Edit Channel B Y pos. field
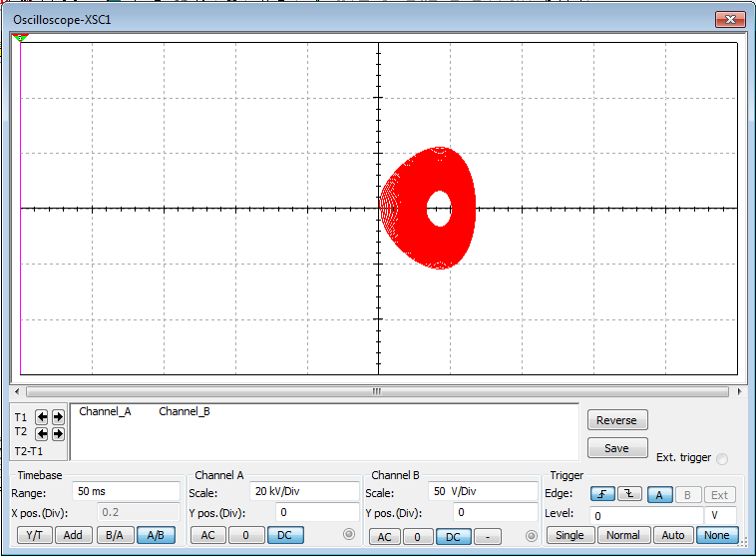 coord(496,512)
